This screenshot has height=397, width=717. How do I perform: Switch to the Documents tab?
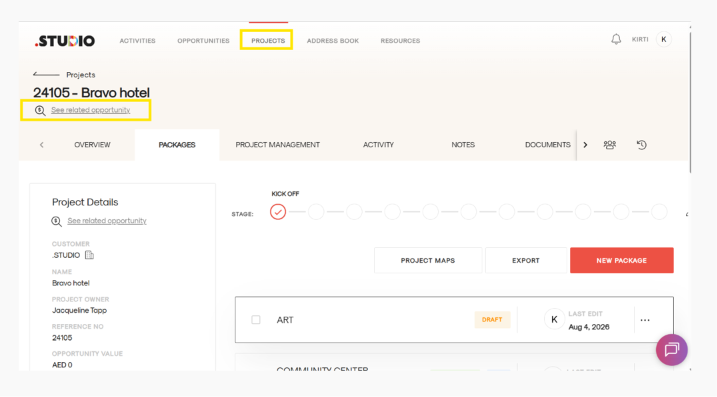click(x=548, y=145)
